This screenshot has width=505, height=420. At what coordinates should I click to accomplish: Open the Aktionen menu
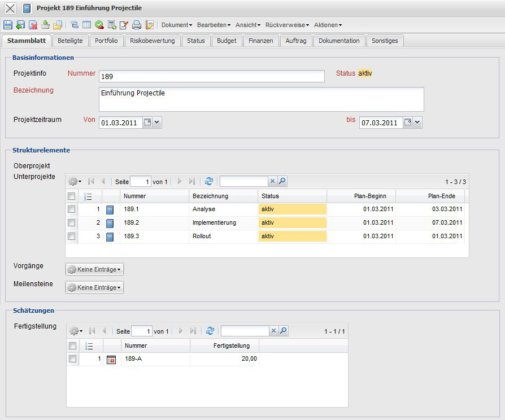328,25
